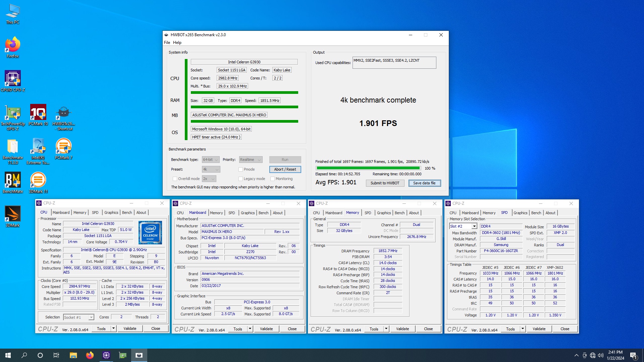The height and width of the screenshot is (362, 644).
Task: Open Priority Realtime dropdown
Action: (251, 160)
